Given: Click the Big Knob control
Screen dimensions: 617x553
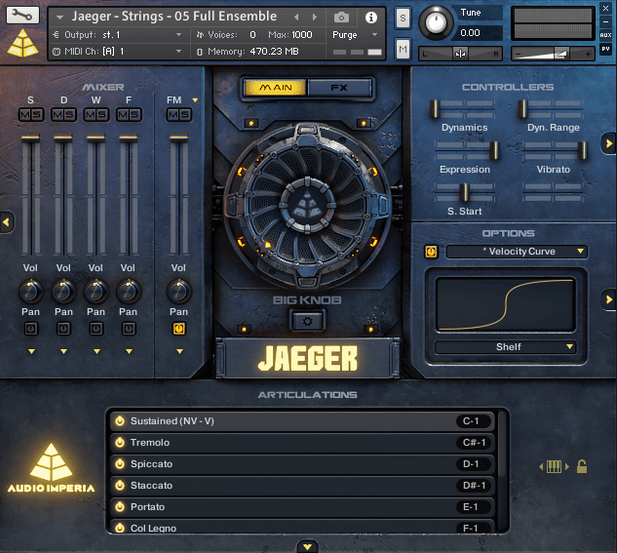Looking at the screenshot, I should (x=307, y=206).
